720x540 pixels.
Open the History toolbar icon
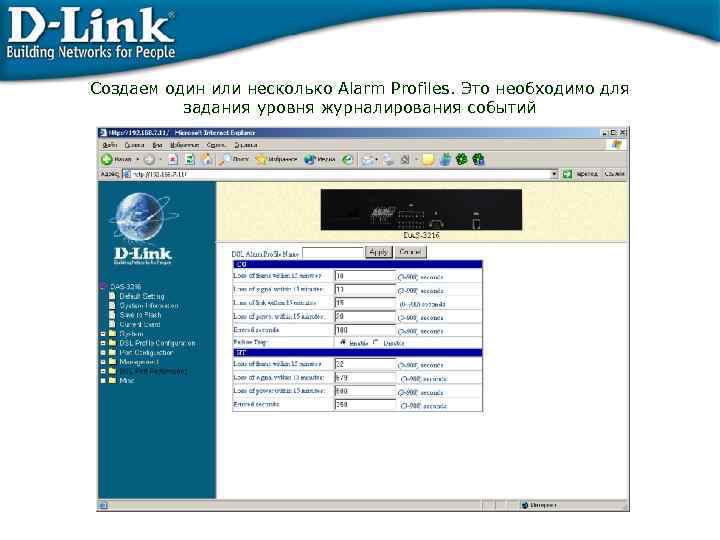[x=348, y=159]
